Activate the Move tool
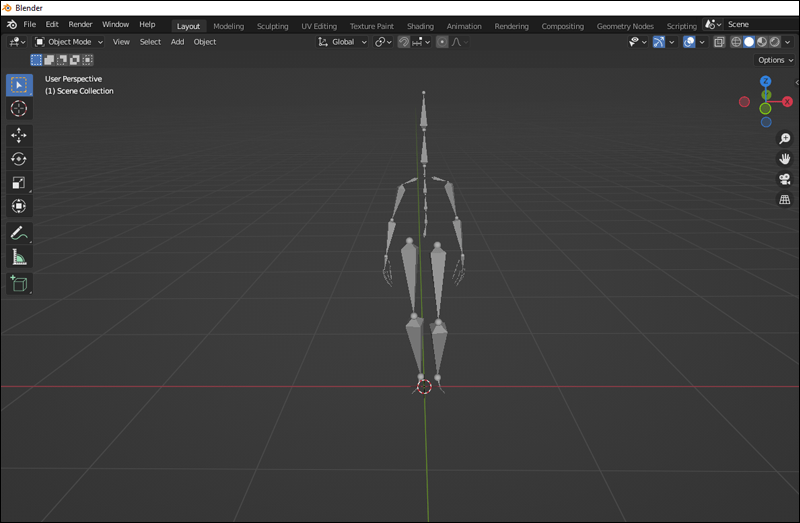The height and width of the screenshot is (523, 800). pyautogui.click(x=19, y=135)
